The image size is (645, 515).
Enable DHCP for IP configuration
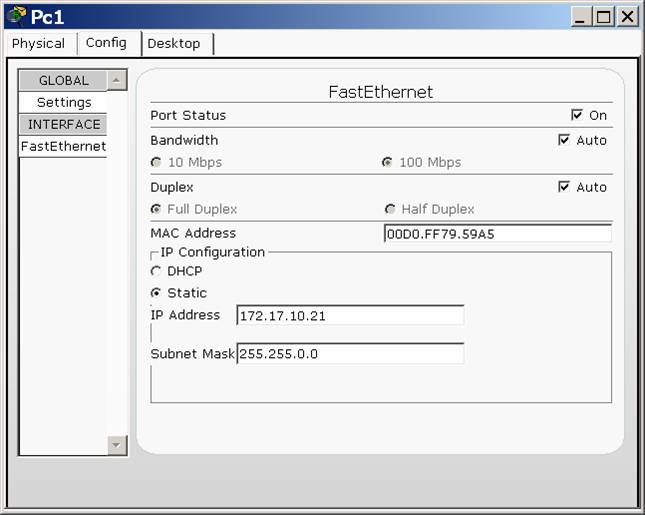[156, 270]
